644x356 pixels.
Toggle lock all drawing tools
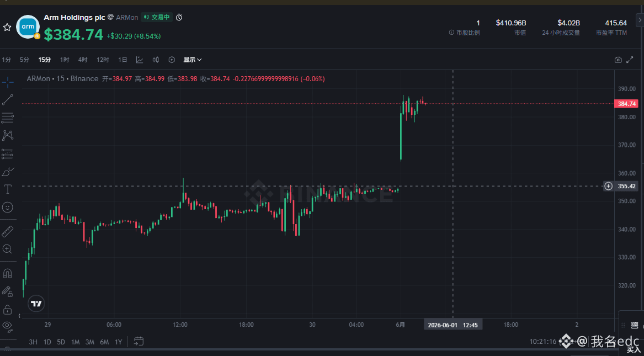click(7, 310)
